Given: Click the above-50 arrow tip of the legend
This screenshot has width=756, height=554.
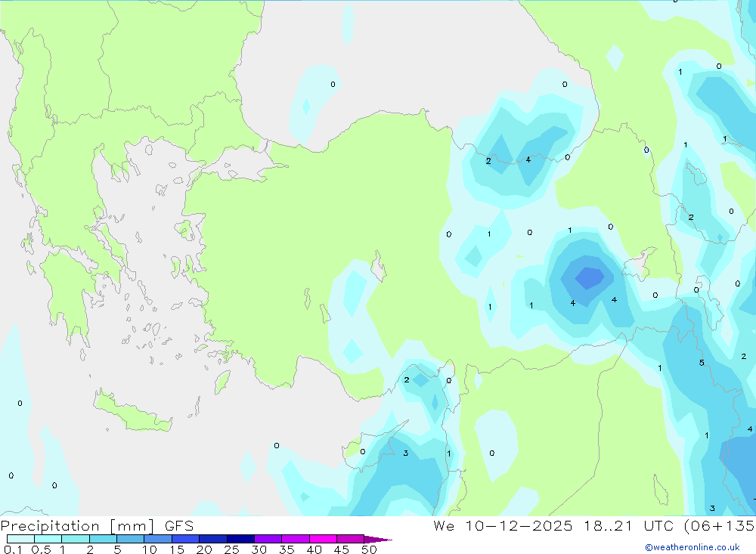Looking at the screenshot, I should [x=378, y=540].
